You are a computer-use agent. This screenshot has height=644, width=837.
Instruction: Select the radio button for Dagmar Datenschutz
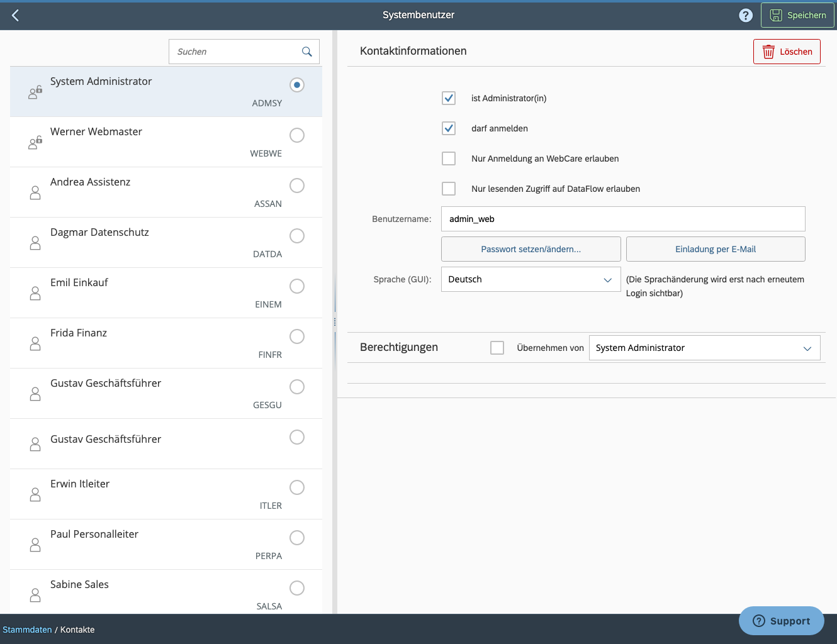coord(297,236)
